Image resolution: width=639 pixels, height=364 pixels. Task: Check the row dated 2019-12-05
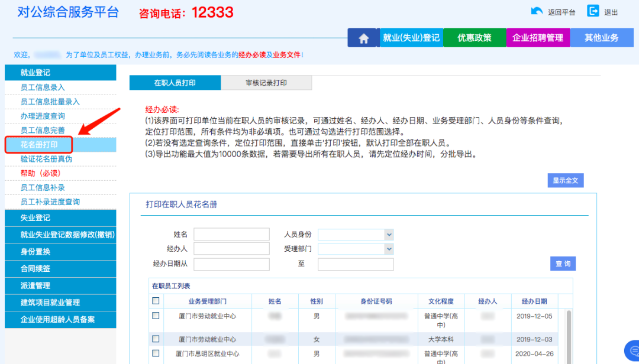pos(156,316)
